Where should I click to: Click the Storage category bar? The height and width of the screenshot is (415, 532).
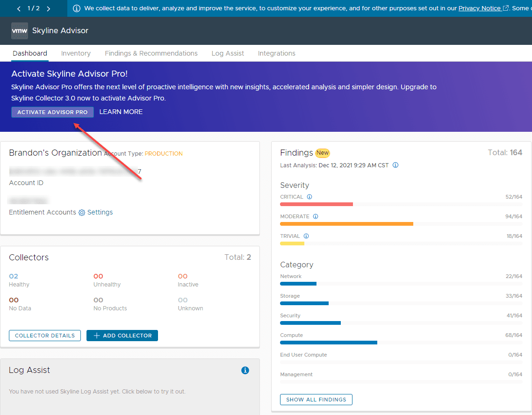[304, 303]
